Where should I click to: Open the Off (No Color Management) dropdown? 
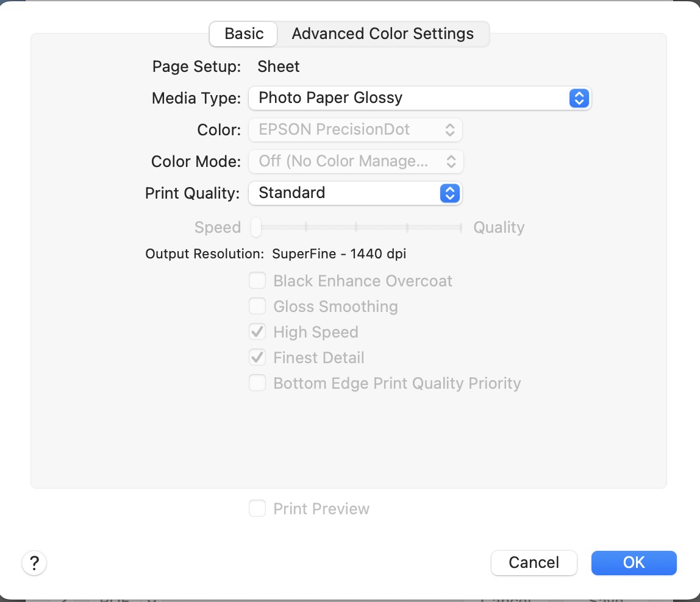[356, 161]
